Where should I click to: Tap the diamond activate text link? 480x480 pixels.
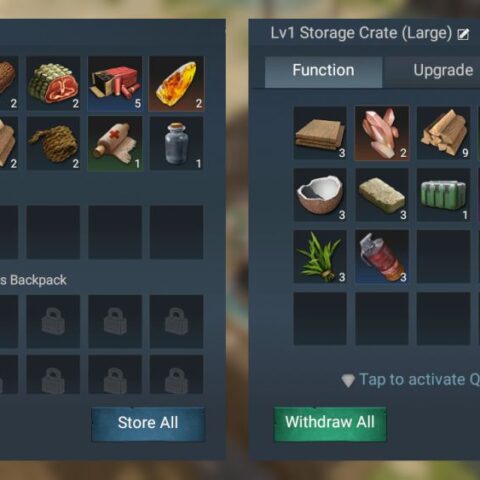tap(411, 380)
